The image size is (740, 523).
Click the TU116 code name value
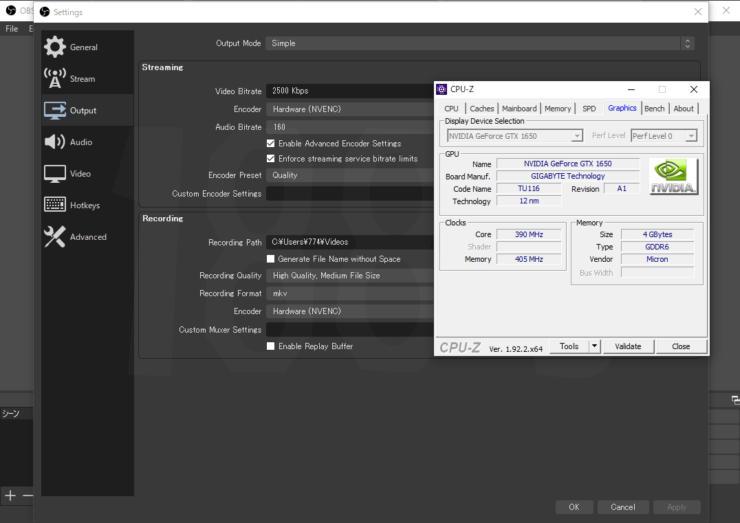coord(529,188)
